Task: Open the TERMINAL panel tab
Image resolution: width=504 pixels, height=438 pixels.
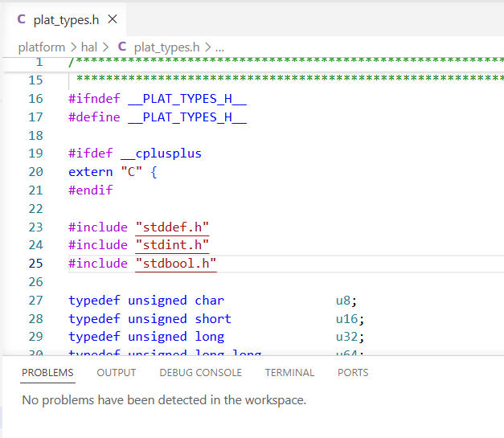Action: (x=289, y=372)
